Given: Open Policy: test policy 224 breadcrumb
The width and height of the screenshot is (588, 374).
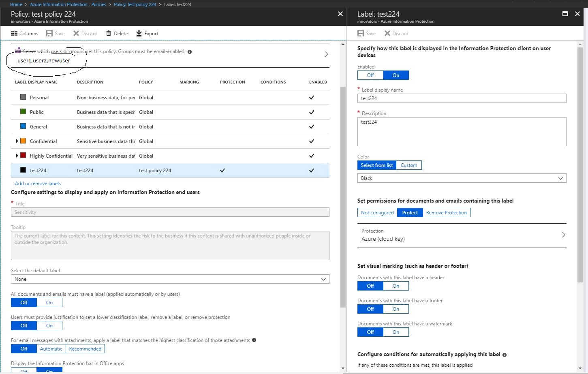Looking at the screenshot, I should pyautogui.click(x=135, y=4).
